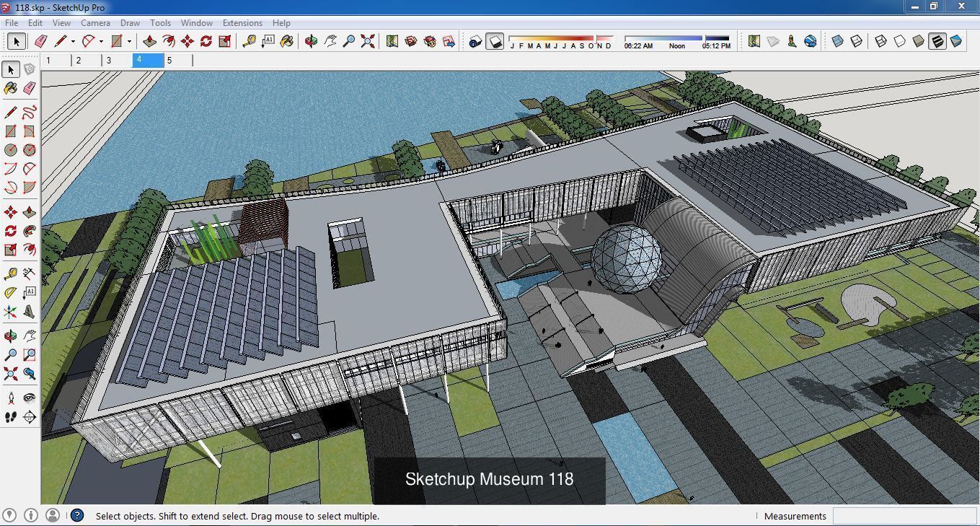Select the Pan hand tool in the top toolbar

point(330,41)
